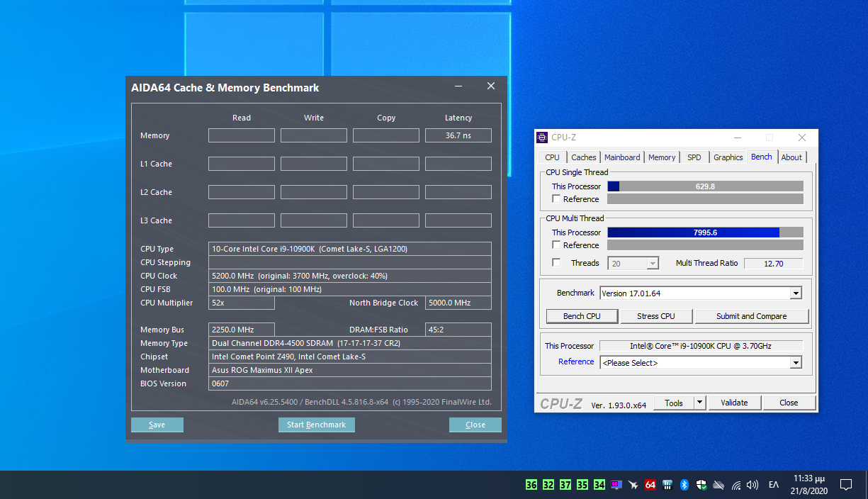The image size is (868, 499).
Task: Open the Bluetooth tray icon
Action: [684, 485]
